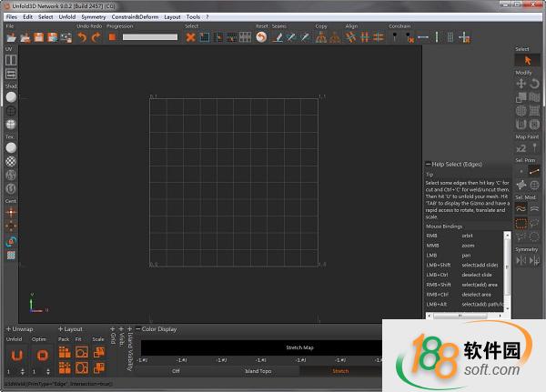Open the Files menu

point(12,16)
